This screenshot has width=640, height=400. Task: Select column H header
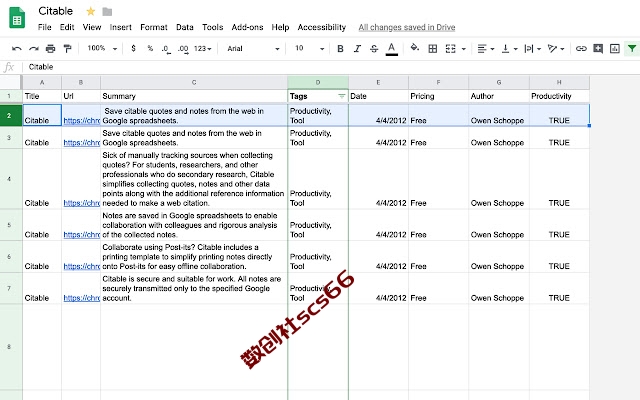559,82
